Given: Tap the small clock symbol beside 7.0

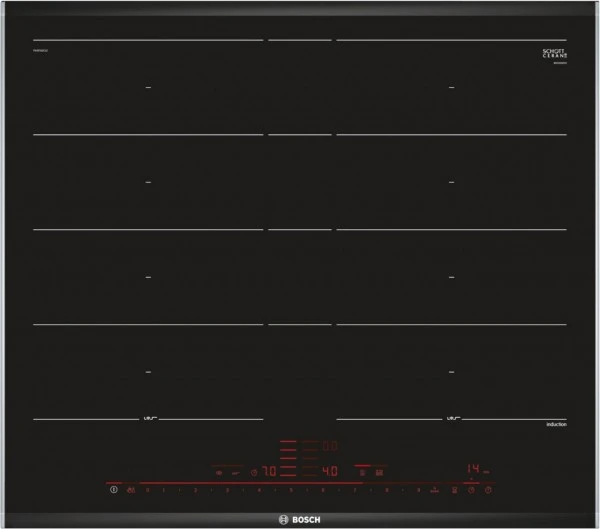Looking at the screenshot, I should [254, 473].
